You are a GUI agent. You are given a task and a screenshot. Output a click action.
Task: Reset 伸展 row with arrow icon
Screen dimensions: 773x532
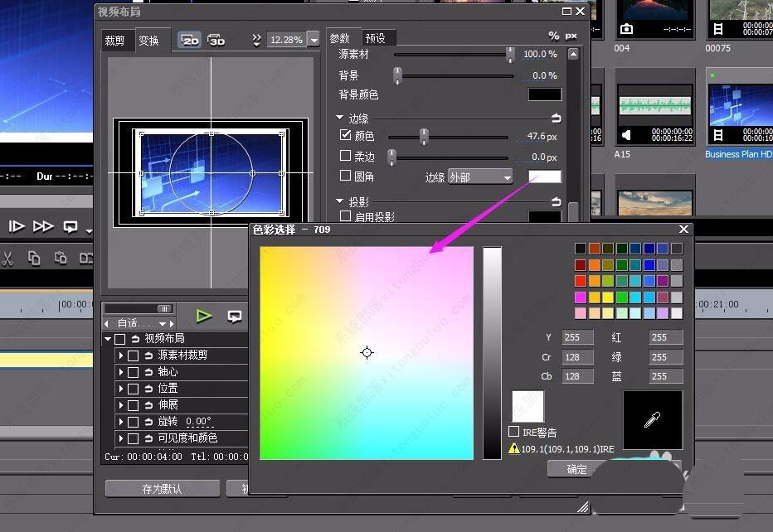[148, 405]
